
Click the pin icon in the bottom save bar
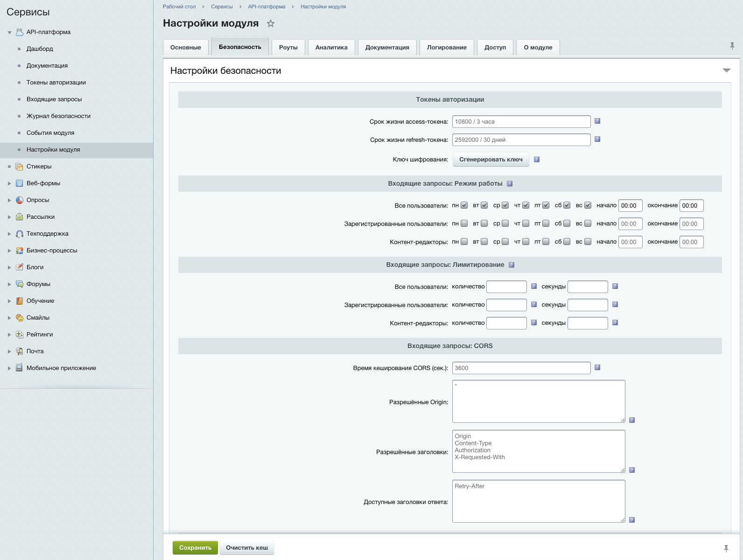(726, 548)
